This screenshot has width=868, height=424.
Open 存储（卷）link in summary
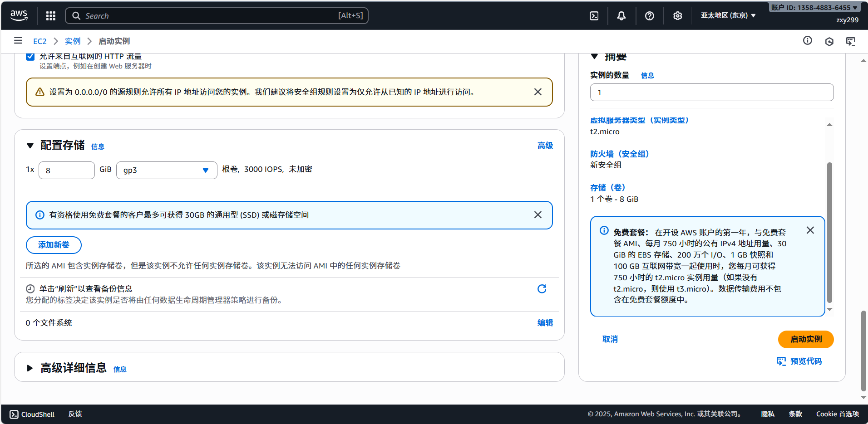click(x=608, y=188)
